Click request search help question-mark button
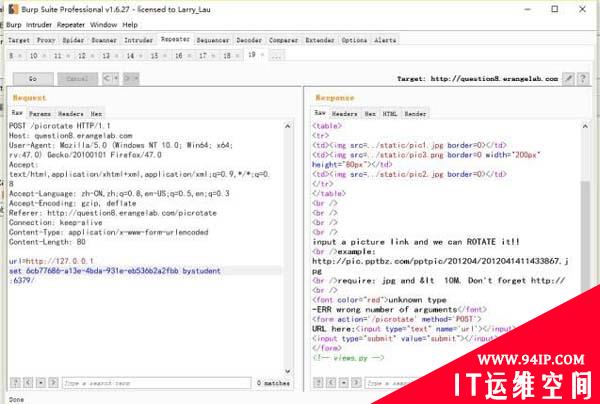Screen dimensions: 600x404 point(15,383)
